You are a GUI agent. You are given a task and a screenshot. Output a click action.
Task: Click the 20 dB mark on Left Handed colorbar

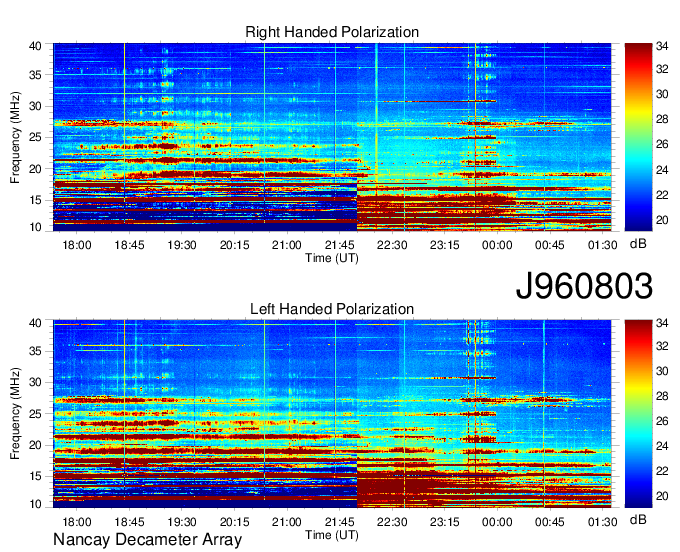pos(662,496)
